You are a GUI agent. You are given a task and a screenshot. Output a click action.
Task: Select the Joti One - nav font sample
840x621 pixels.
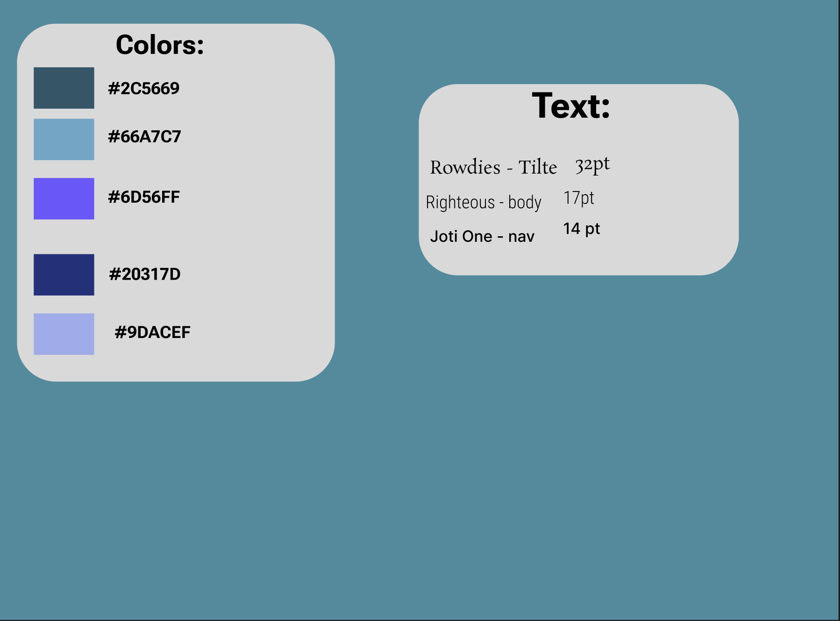(483, 236)
